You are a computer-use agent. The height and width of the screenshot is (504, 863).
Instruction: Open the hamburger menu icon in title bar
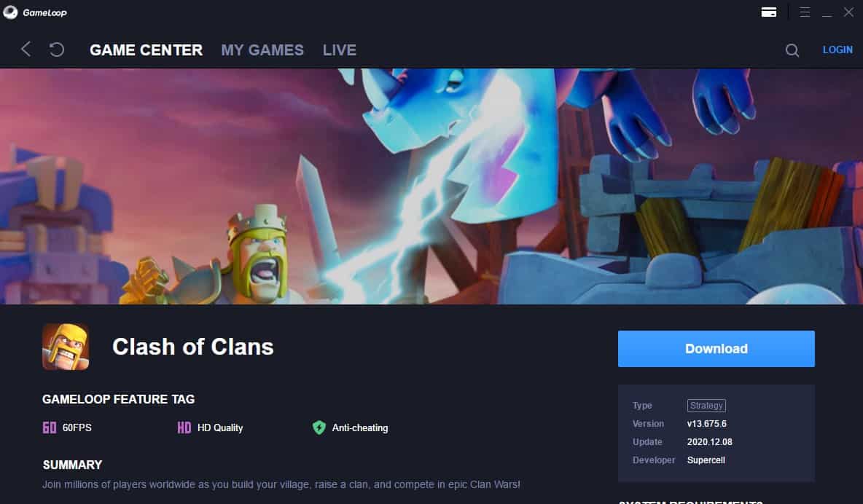pos(805,12)
